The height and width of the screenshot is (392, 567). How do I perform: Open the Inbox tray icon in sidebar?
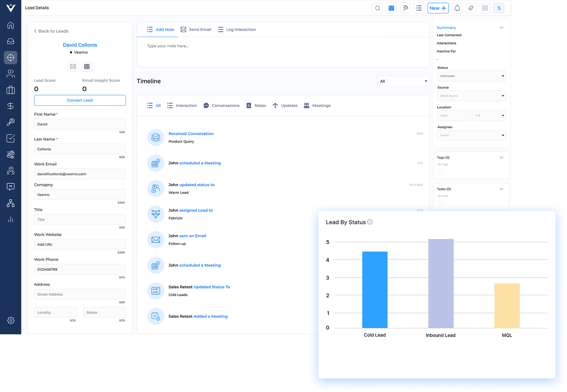pos(11,41)
